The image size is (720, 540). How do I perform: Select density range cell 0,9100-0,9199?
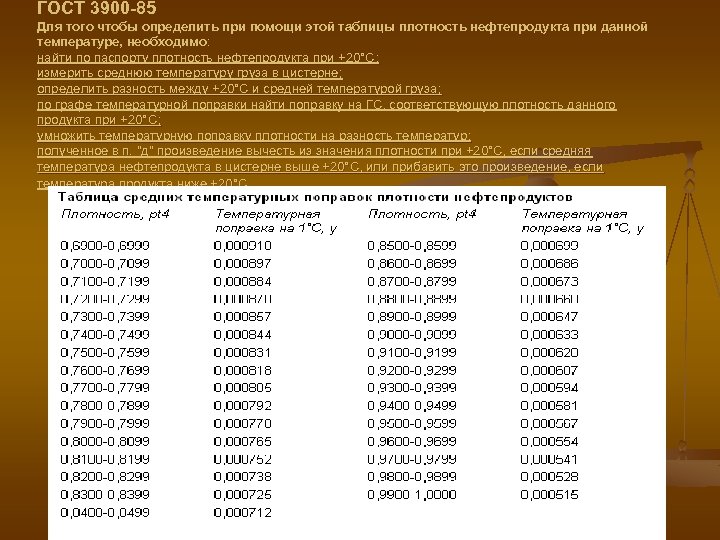pyautogui.click(x=412, y=353)
